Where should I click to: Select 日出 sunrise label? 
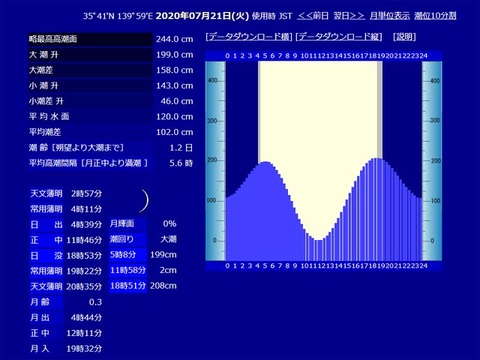coord(46,225)
